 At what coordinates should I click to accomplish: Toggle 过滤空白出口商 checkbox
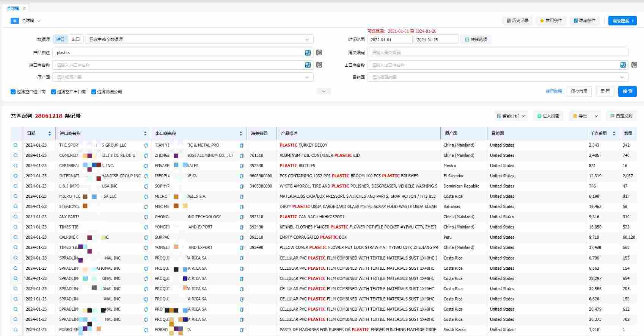[53, 92]
